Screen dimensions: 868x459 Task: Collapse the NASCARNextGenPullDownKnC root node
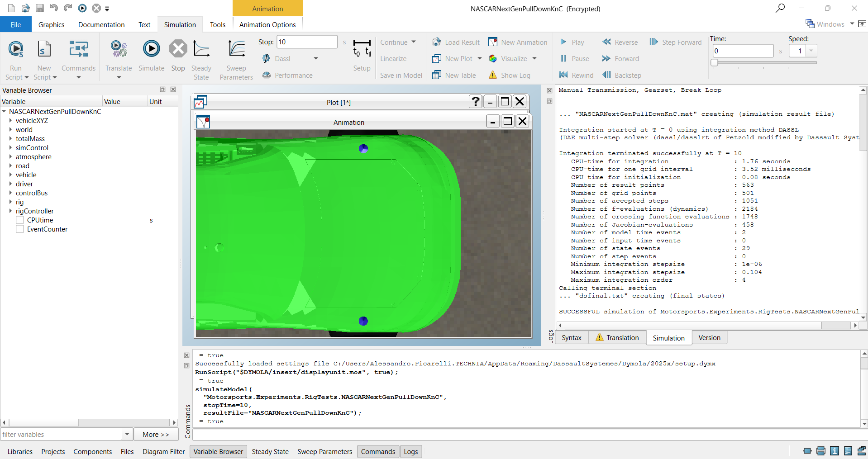tap(4, 112)
